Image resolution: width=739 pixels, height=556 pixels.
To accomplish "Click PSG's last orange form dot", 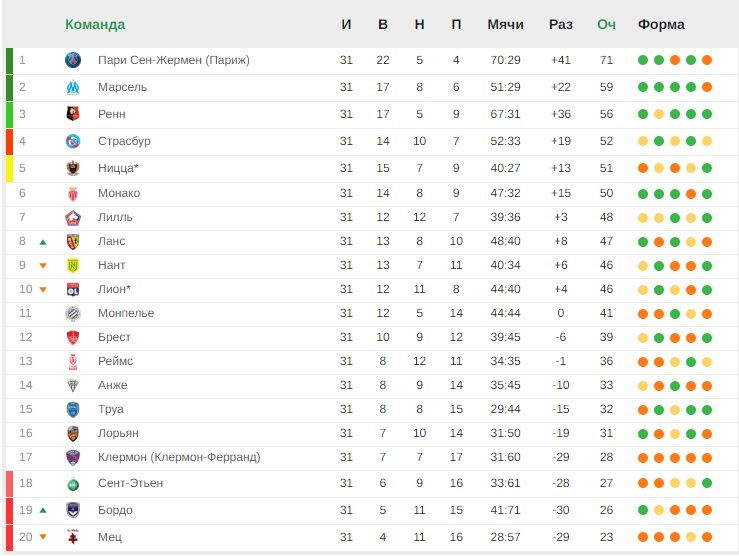I will coord(706,60).
